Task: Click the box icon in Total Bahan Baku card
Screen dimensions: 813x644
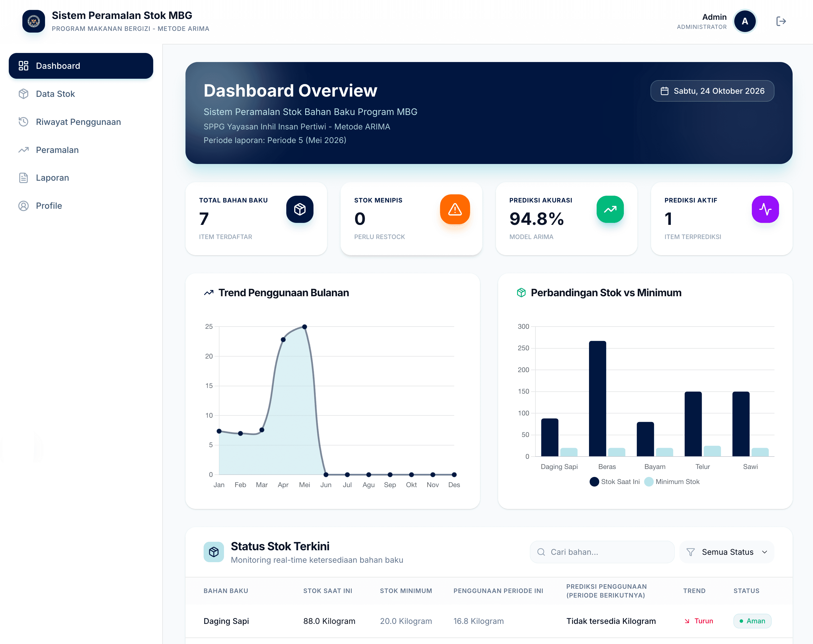Action: tap(300, 209)
